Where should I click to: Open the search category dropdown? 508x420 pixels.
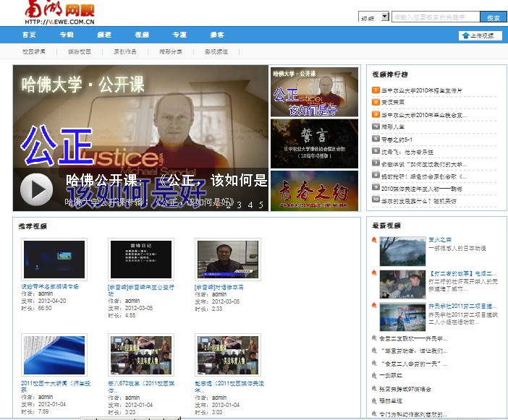(x=373, y=17)
